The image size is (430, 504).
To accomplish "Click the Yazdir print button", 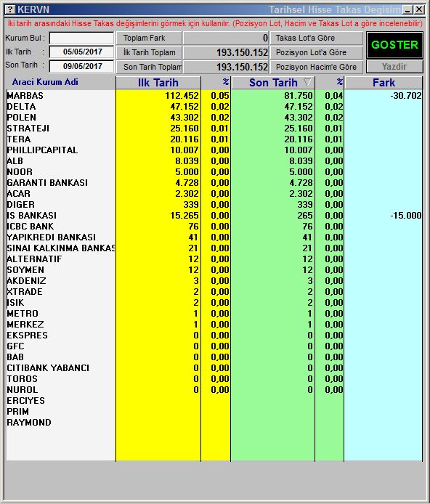I will click(394, 67).
